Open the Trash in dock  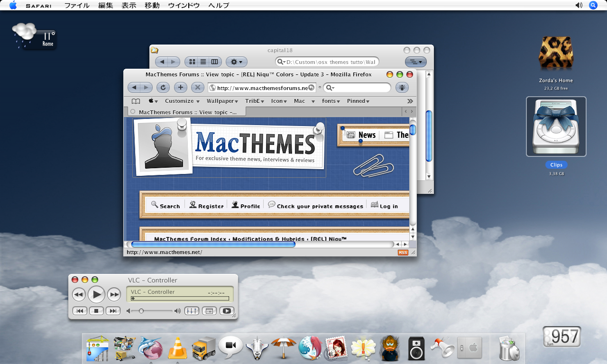[509, 348]
